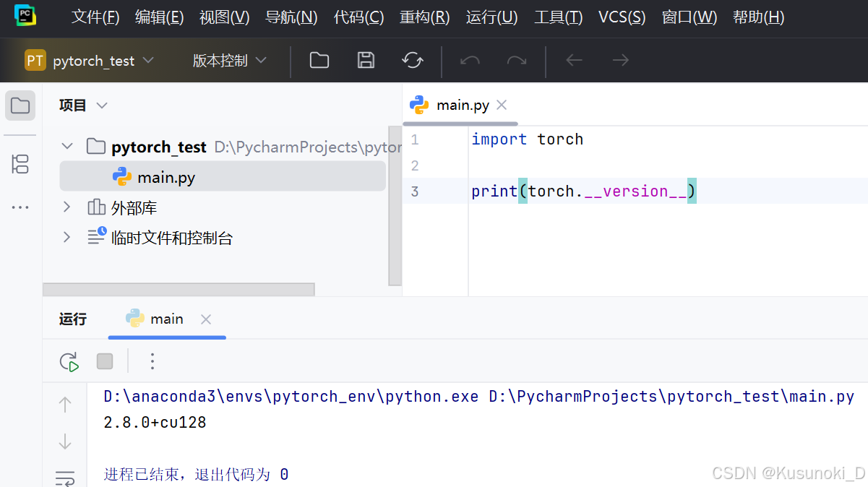Click the 运行 tool window label

pyautogui.click(x=73, y=319)
